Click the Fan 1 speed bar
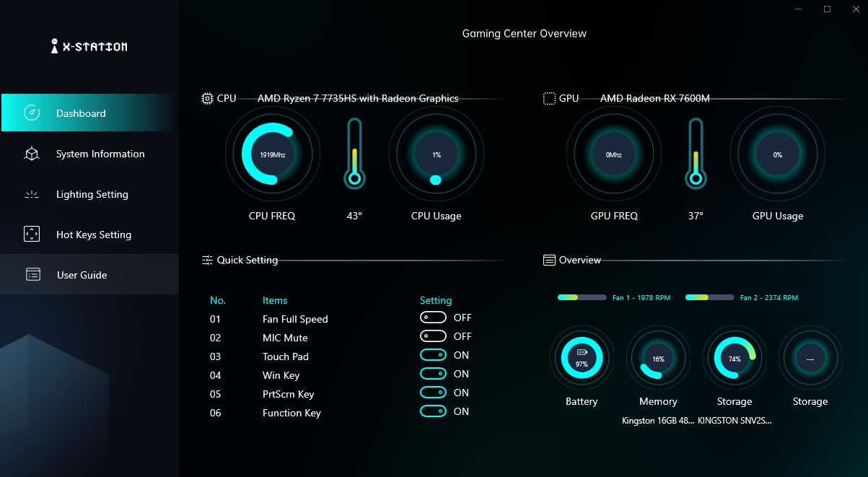Image resolution: width=868 pixels, height=477 pixels. pos(582,297)
